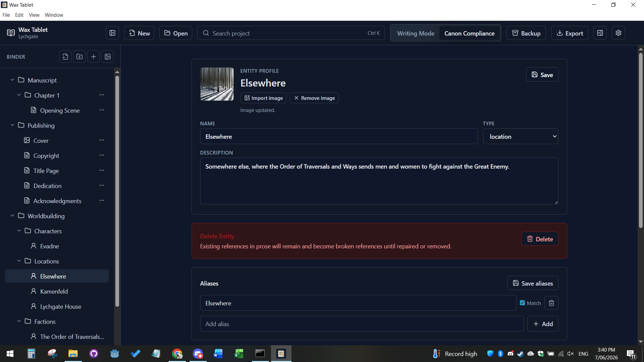Click the Add alias button
644x362 pixels.
[543, 324]
